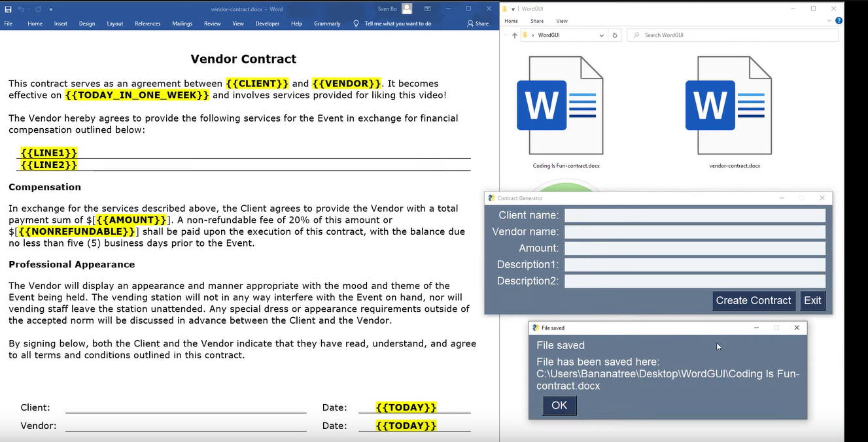868x442 pixels.
Task: Open Ribbon Display Options in Word
Action: [427, 9]
